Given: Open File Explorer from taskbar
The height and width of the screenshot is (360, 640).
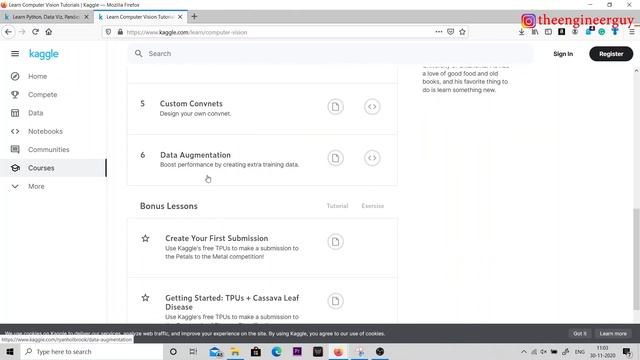Looking at the screenshot, I should [235, 351].
